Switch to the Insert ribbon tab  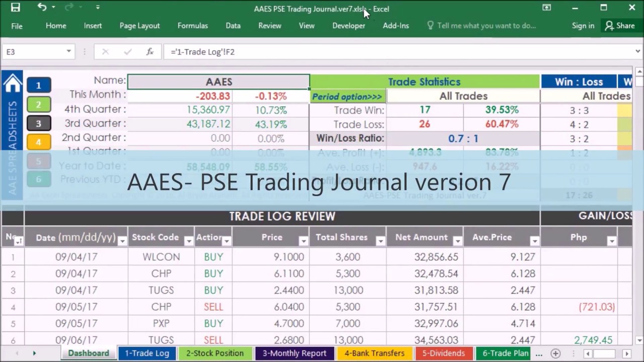click(93, 26)
